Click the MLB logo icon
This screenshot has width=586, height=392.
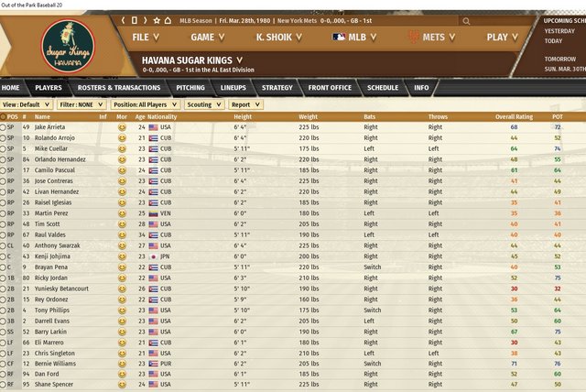click(x=339, y=37)
